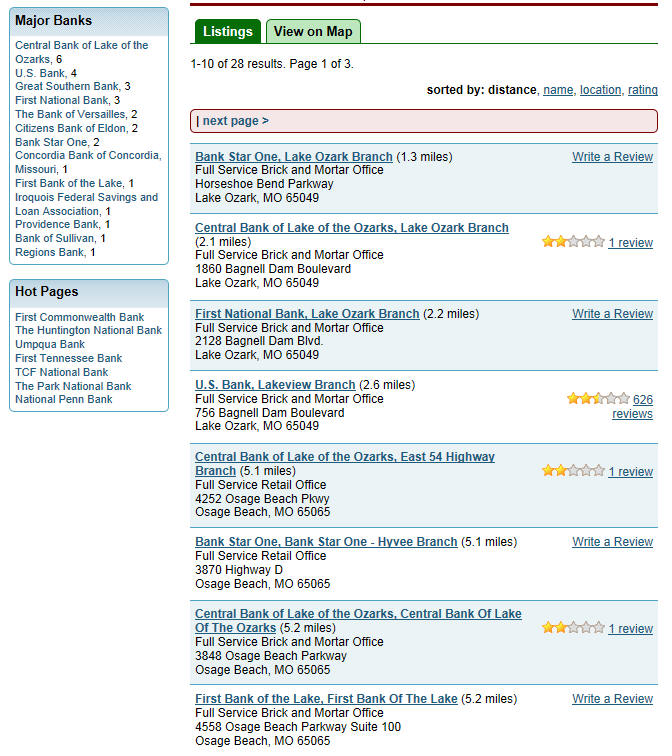672x756 pixels.
Task: Sort results by name
Action: 558,90
